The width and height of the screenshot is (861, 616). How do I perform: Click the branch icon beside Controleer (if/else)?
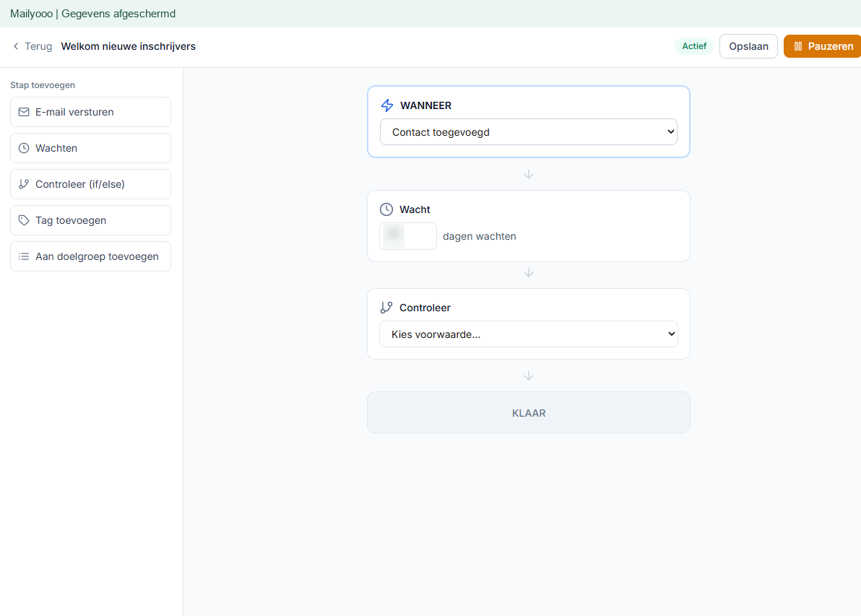24,184
